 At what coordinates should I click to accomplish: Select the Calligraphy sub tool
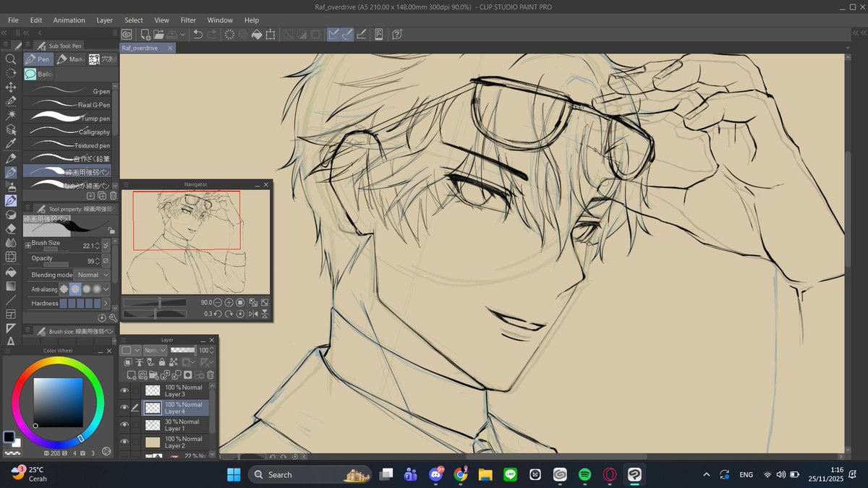coord(68,132)
